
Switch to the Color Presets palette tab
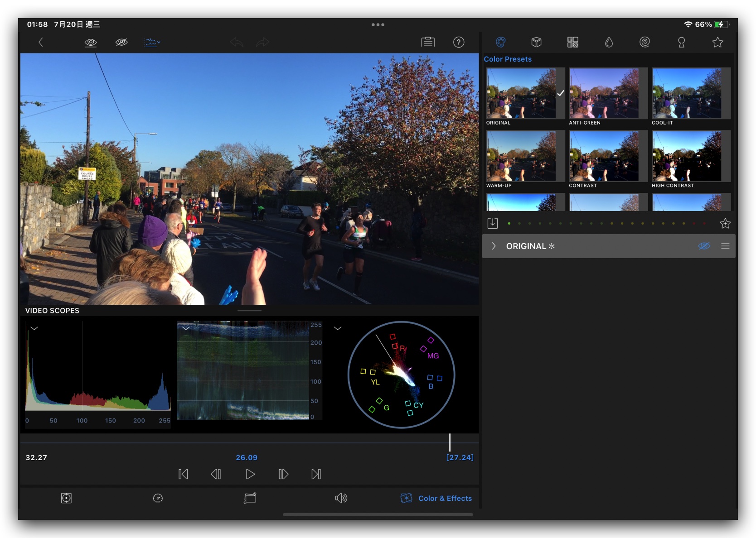pos(500,42)
